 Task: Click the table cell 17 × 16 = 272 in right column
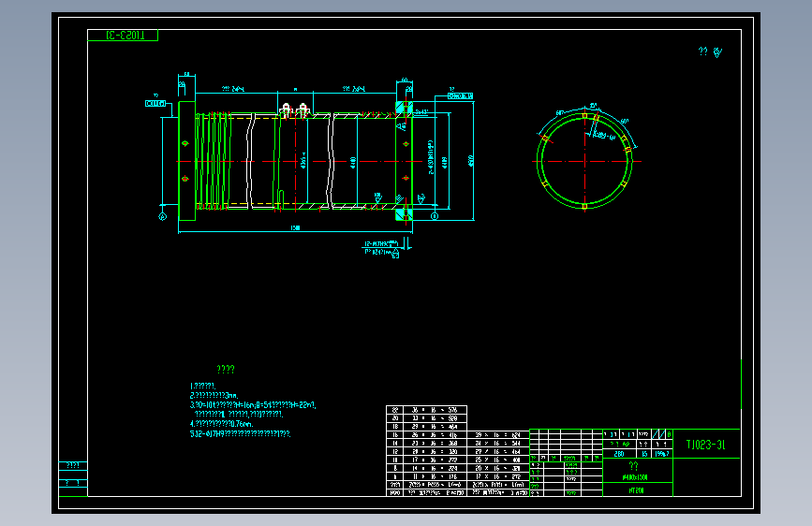(497, 476)
